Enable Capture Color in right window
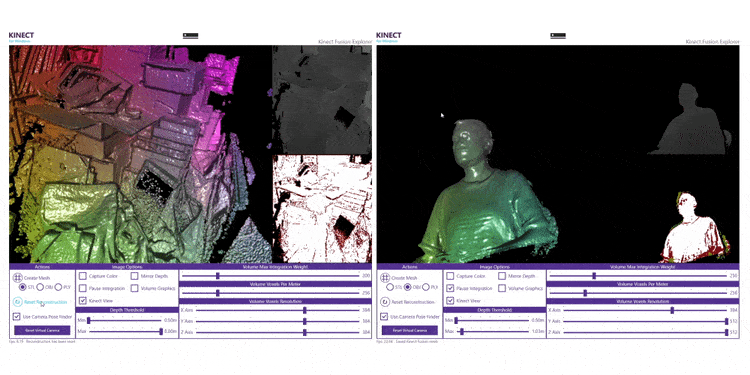Image resolution: width=750 pixels, height=375 pixels. (x=450, y=276)
